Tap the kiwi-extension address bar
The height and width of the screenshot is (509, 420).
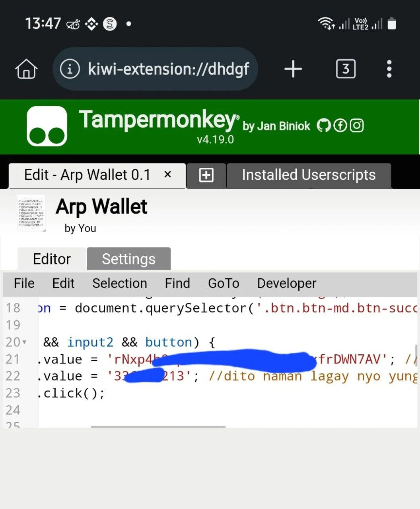click(155, 69)
